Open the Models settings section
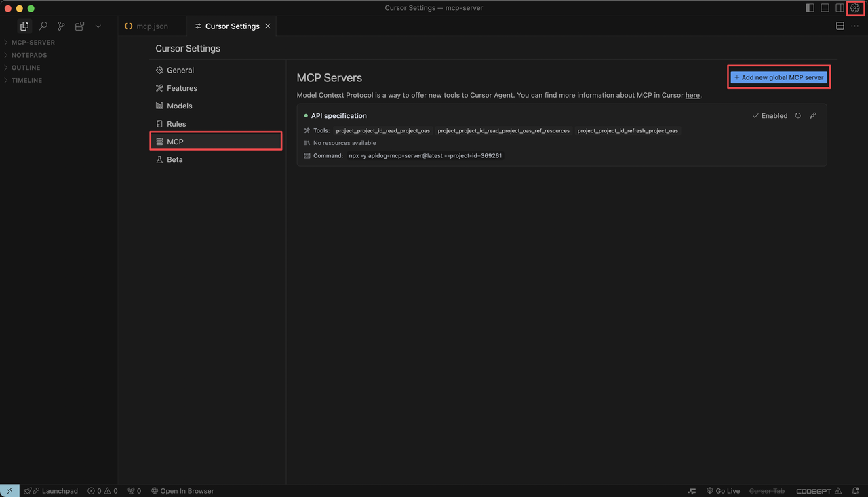The width and height of the screenshot is (868, 497). tap(216, 106)
